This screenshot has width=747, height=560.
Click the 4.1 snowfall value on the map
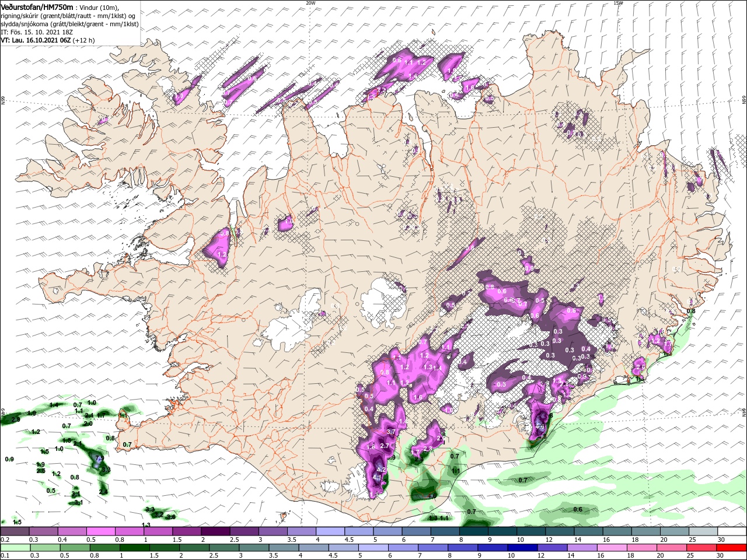(x=377, y=478)
